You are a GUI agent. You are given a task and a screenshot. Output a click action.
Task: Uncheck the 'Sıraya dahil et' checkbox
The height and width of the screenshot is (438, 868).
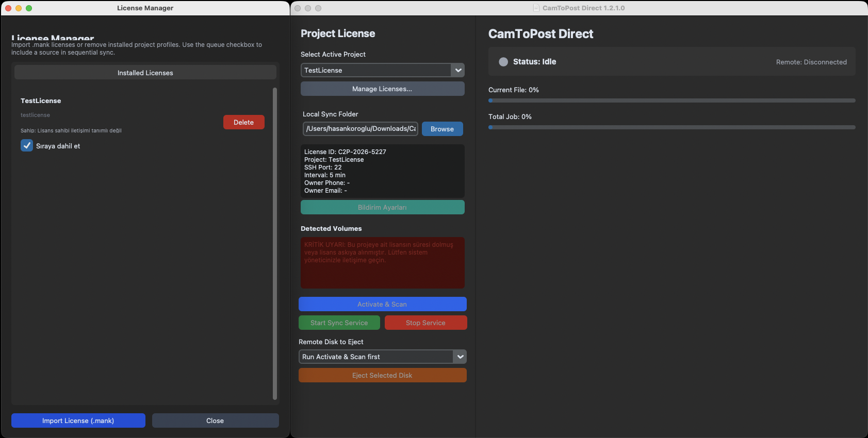[x=27, y=146]
